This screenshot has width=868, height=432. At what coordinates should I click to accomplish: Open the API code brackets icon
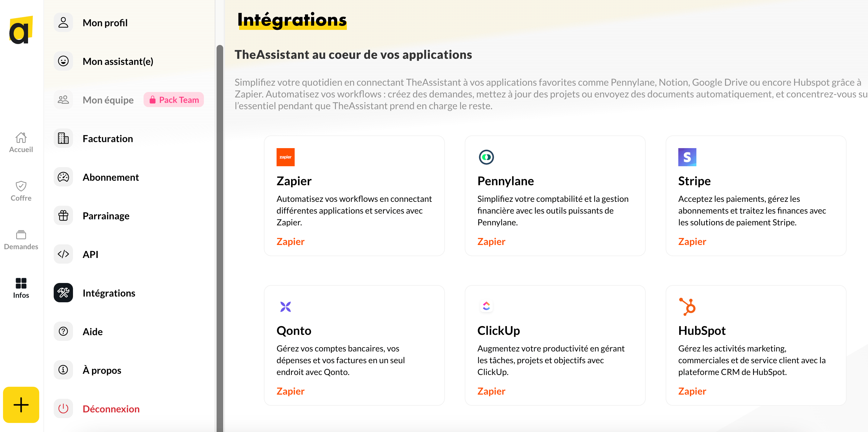click(x=63, y=254)
